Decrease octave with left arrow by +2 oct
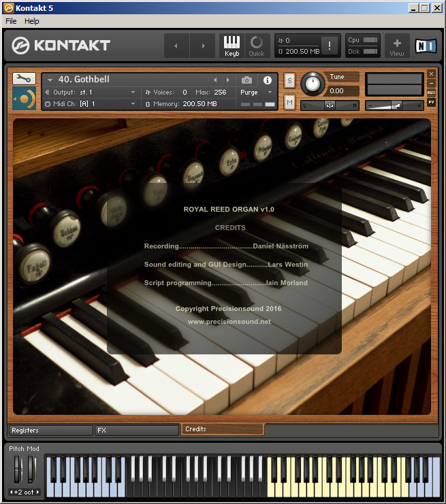446x504 pixels. click(x=12, y=492)
